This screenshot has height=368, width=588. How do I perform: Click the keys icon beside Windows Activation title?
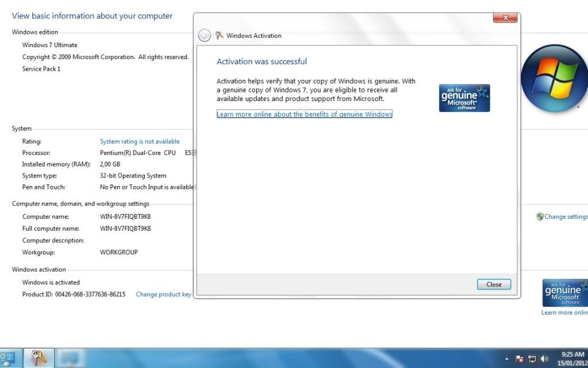[x=219, y=35]
